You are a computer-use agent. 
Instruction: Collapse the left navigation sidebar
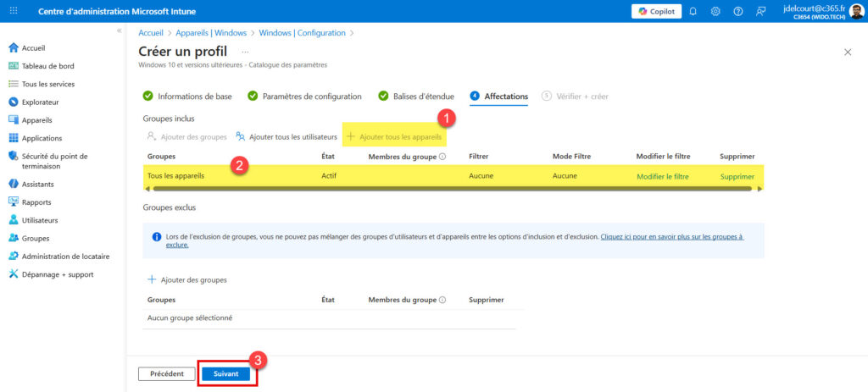[x=119, y=30]
